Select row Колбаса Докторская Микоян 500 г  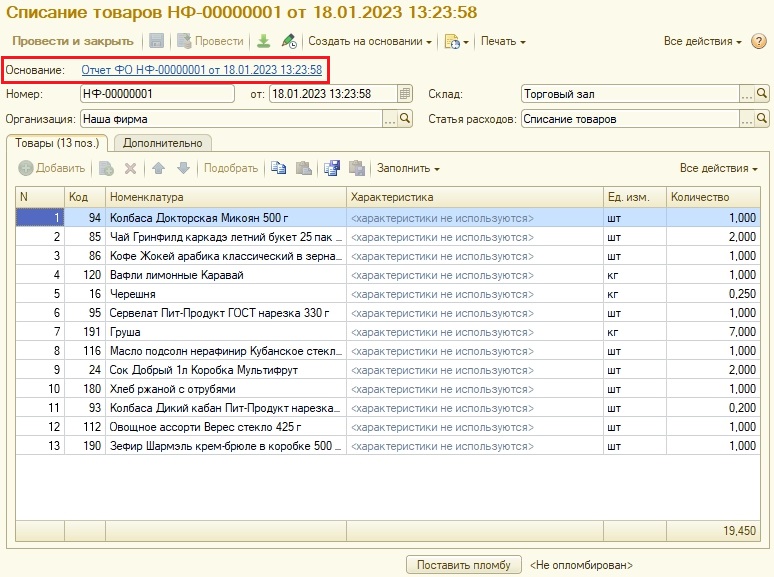point(387,218)
